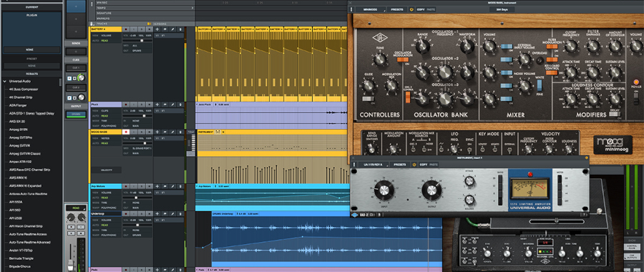Click the Minimoog Oscillator-1 RANGE knob
The image size is (644, 272).
point(422,47)
